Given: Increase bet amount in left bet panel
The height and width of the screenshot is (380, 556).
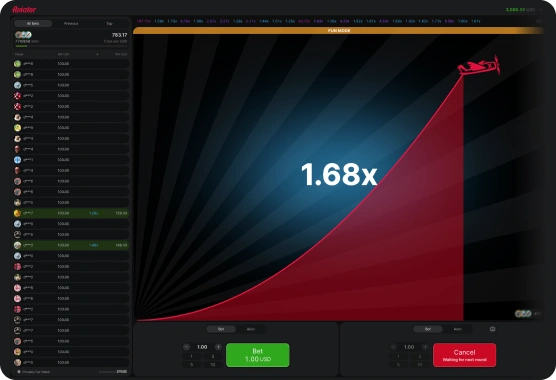Looking at the screenshot, I should coord(218,347).
